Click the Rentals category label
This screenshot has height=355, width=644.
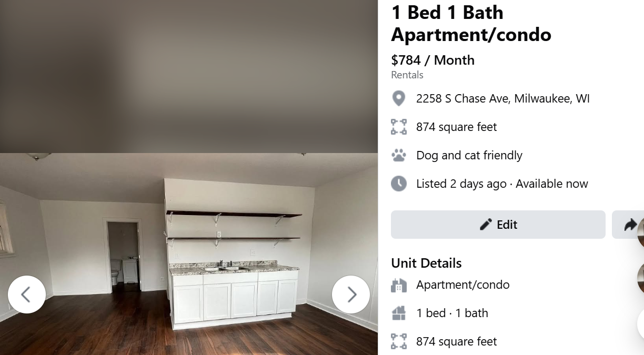(x=407, y=75)
